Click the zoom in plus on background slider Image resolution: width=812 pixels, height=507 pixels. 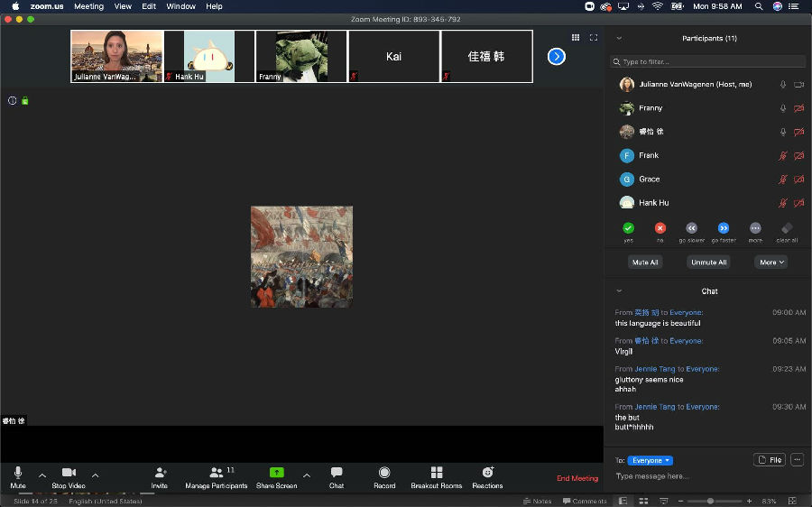click(x=749, y=501)
